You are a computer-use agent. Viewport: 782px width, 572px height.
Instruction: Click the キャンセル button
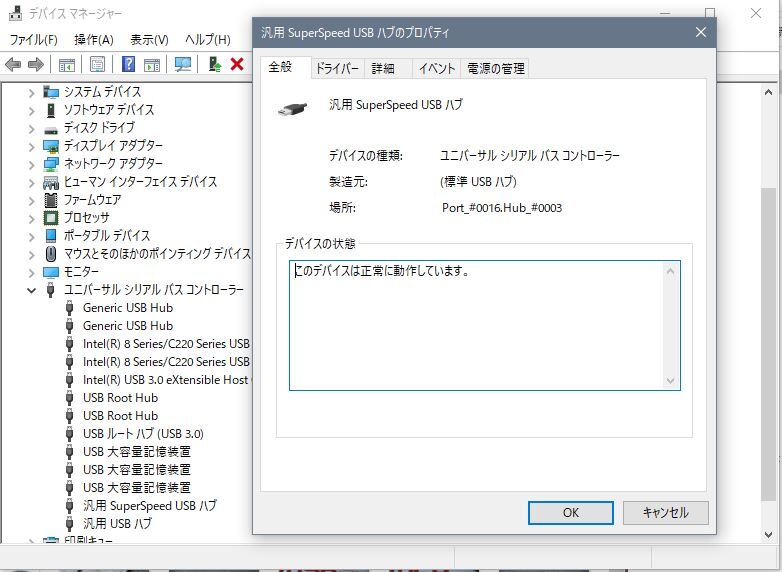(x=665, y=513)
